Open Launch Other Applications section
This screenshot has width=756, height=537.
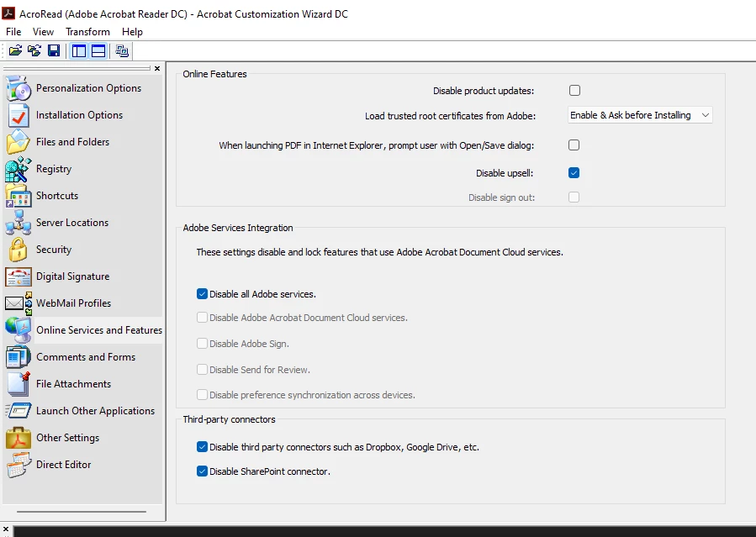[96, 411]
